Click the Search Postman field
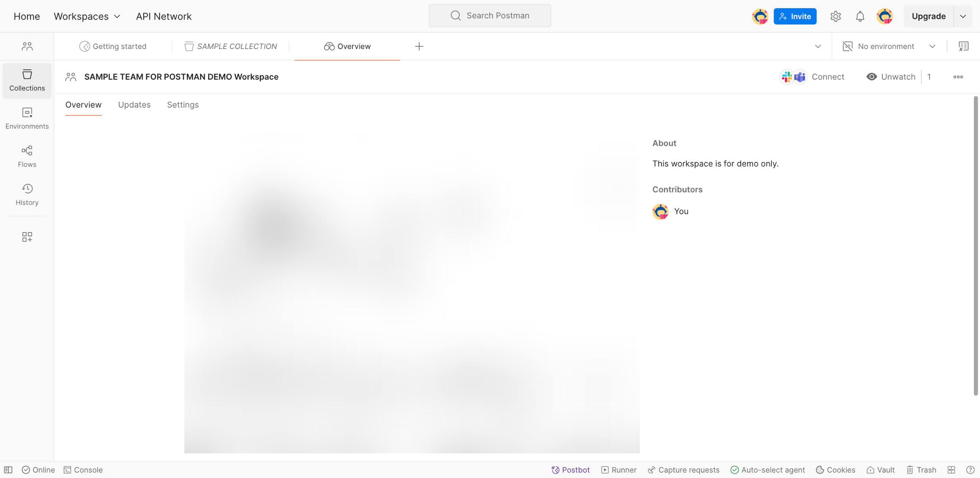 point(490,16)
